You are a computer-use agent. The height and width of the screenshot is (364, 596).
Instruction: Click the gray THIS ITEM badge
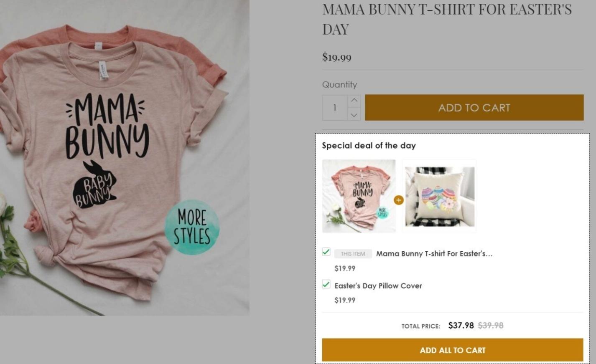click(x=353, y=254)
